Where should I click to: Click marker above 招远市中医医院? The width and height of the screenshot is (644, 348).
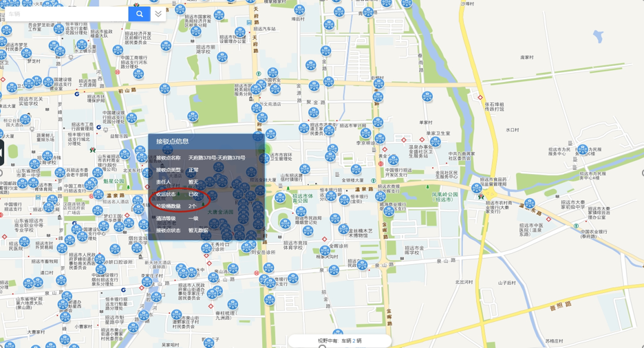530,204
